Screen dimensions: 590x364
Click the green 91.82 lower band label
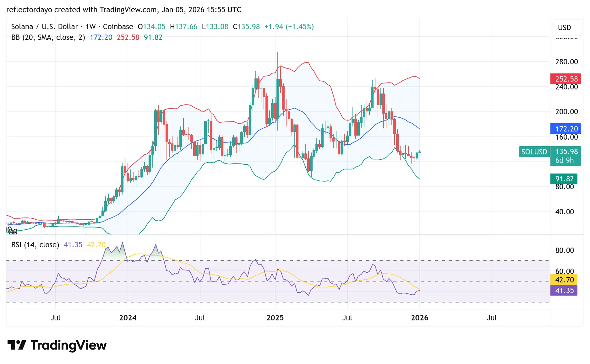(564, 179)
